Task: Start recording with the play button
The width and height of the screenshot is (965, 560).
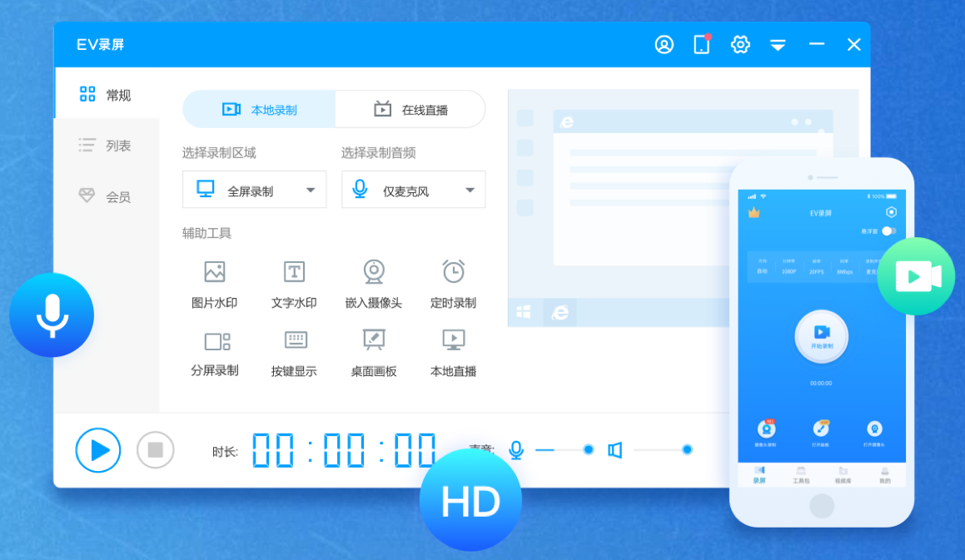Action: [98, 450]
